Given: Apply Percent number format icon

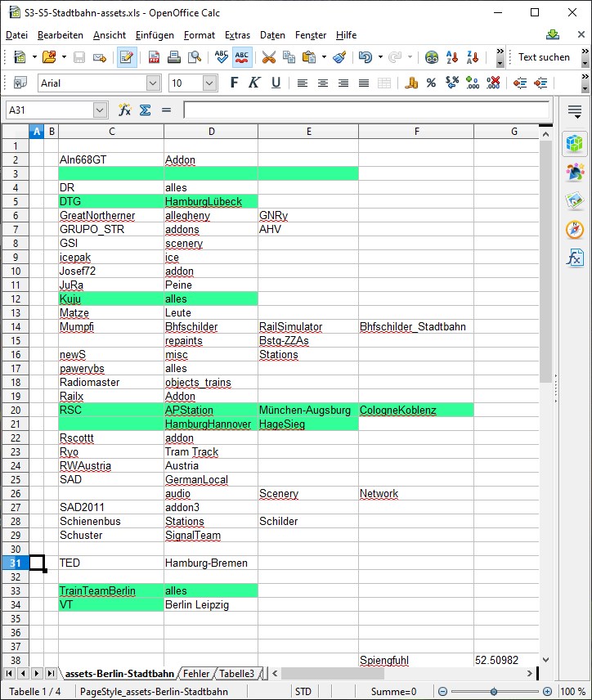Looking at the screenshot, I should click(x=431, y=83).
